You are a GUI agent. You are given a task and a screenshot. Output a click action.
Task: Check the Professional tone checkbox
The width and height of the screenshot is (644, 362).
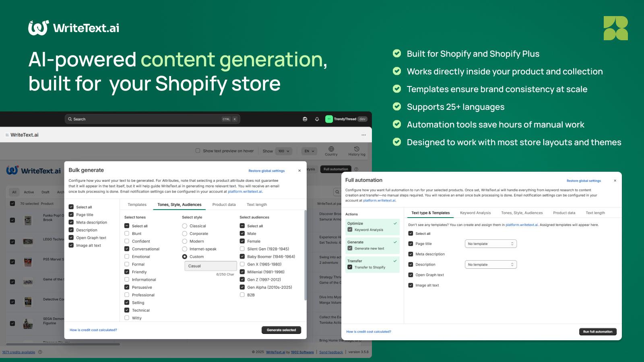tap(126, 295)
